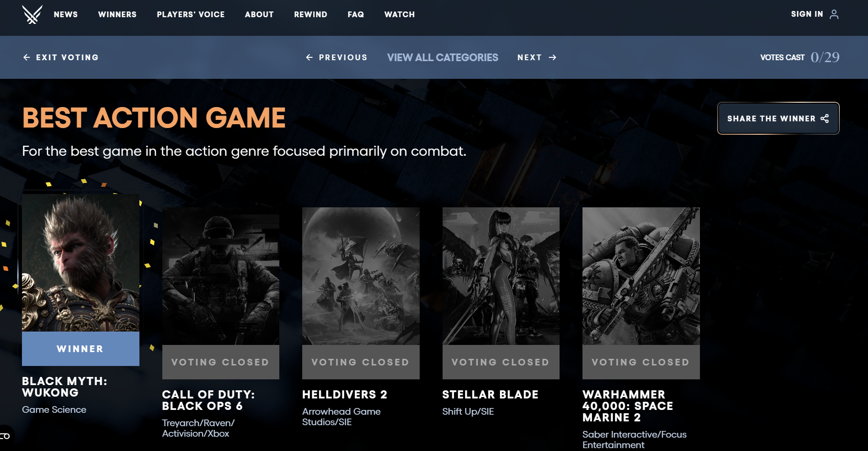Select the Helldivers 2 artwork
868x451 pixels.
point(361,276)
